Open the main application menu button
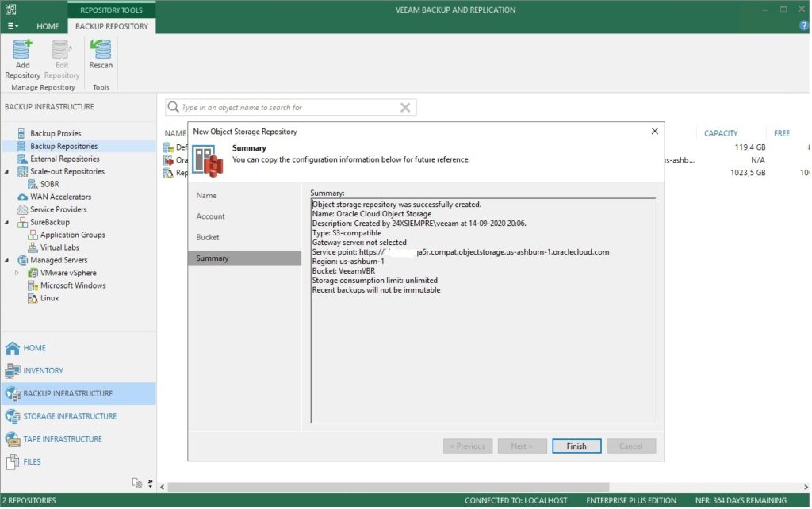The image size is (812, 509). [13, 26]
